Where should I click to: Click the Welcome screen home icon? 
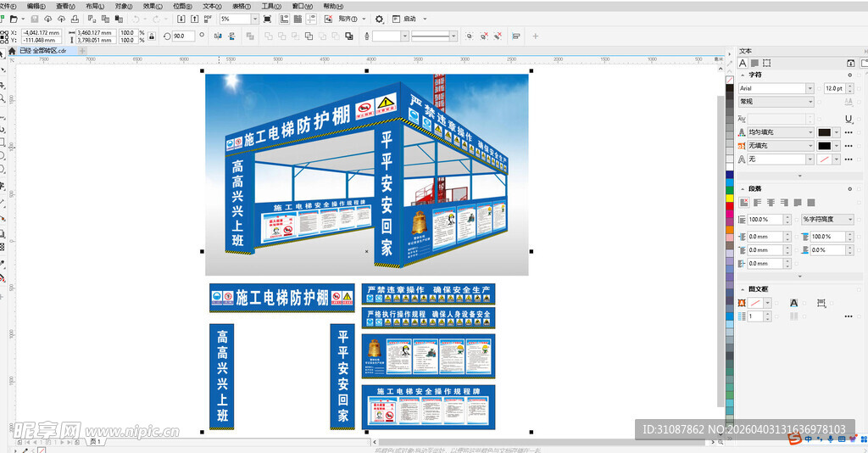click(12, 50)
